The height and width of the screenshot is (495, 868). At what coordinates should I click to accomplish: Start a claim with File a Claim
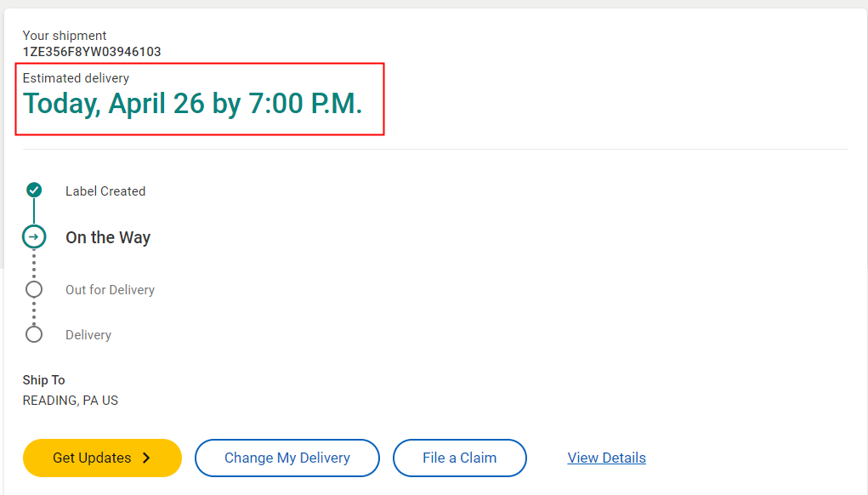coord(459,458)
